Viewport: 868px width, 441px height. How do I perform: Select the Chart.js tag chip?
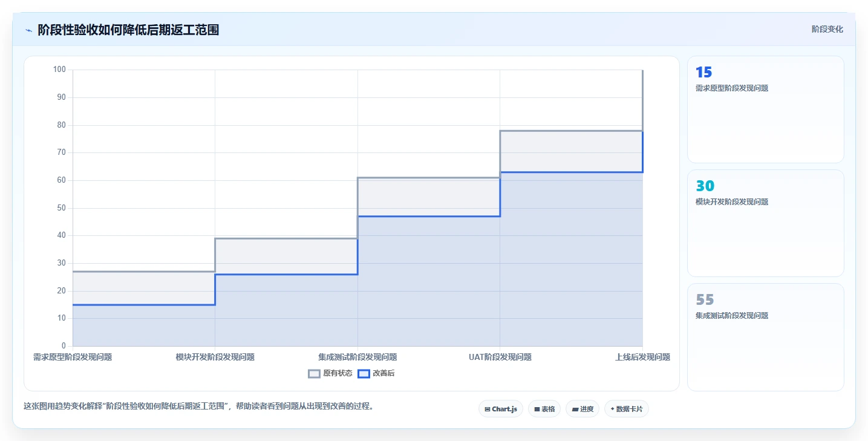coord(501,409)
